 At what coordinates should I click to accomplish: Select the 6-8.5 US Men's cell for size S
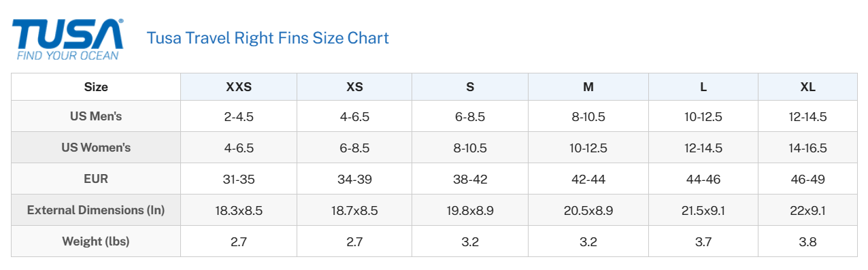470,116
